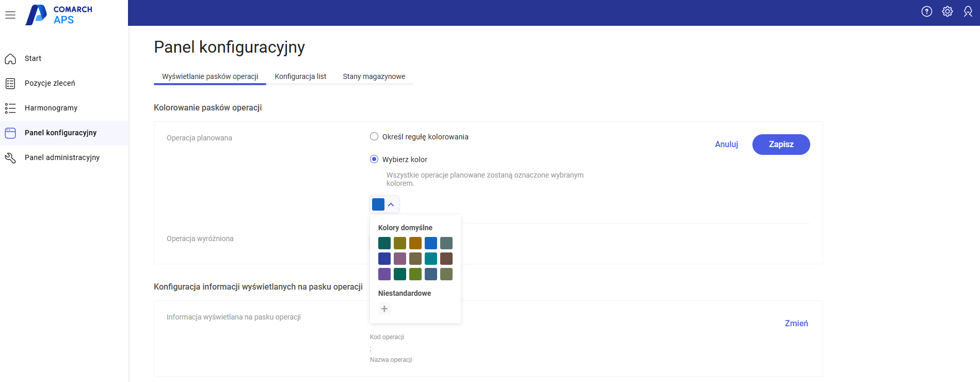Click the Comarch APS logo
This screenshot has width=980, height=382.
(x=59, y=15)
